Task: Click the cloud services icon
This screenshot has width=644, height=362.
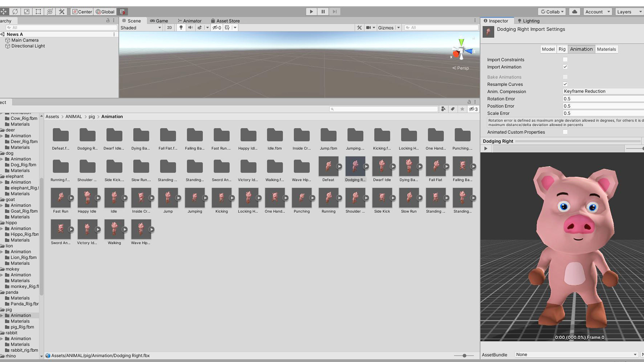Action: 575,12
